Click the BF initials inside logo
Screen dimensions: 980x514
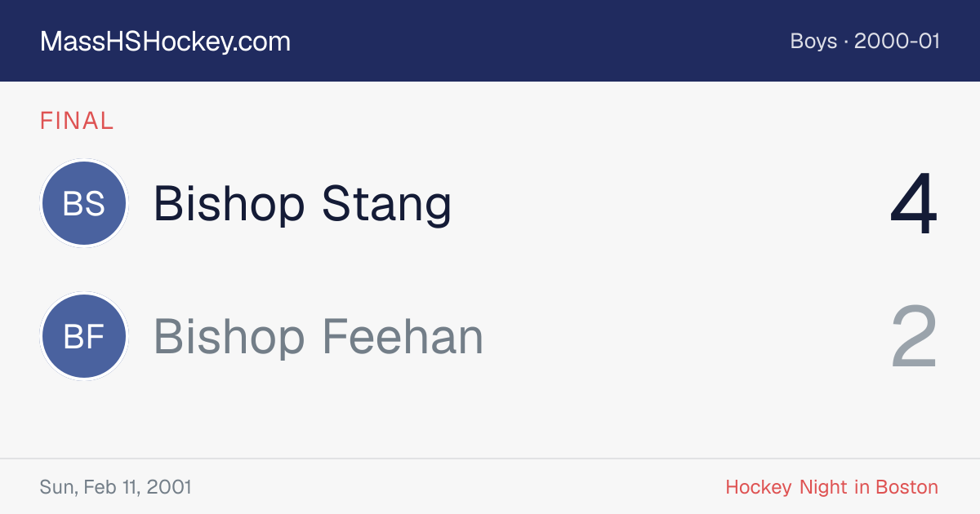pos(84,336)
